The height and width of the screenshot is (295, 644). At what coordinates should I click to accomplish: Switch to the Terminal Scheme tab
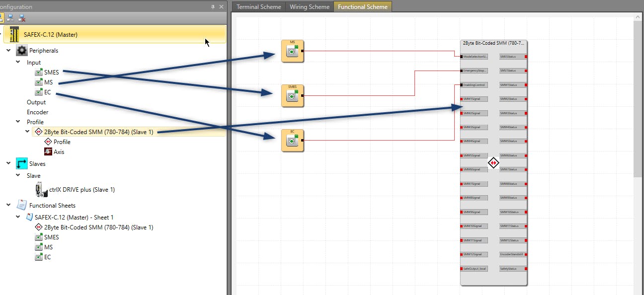pos(258,7)
